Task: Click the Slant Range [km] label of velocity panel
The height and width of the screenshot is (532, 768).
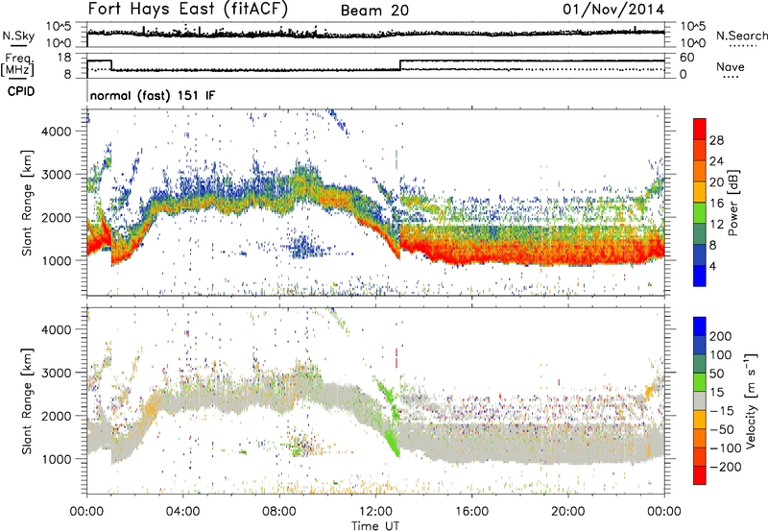Action: pyautogui.click(x=27, y=401)
